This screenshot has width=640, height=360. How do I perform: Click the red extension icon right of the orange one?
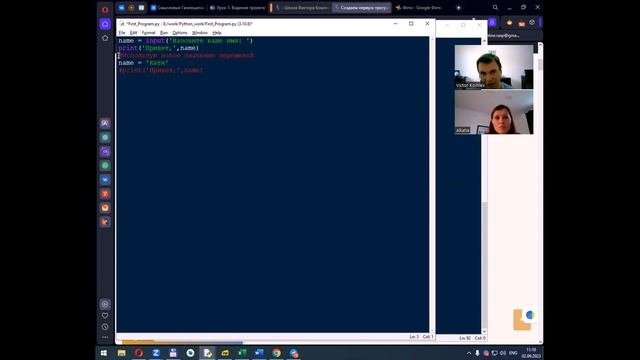tap(521, 23)
